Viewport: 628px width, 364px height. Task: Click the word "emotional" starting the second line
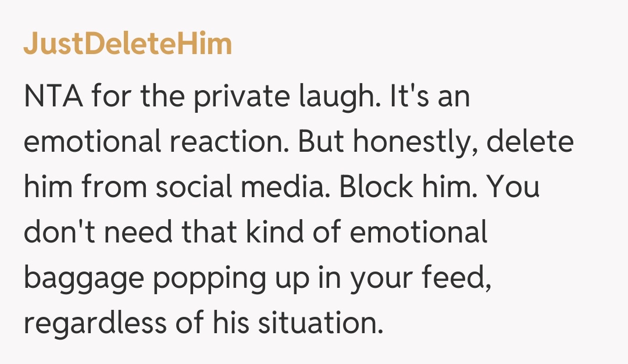[x=91, y=142]
